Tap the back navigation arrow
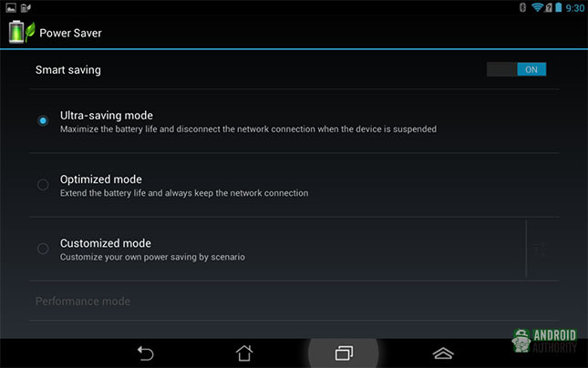The image size is (588, 368). tap(146, 353)
